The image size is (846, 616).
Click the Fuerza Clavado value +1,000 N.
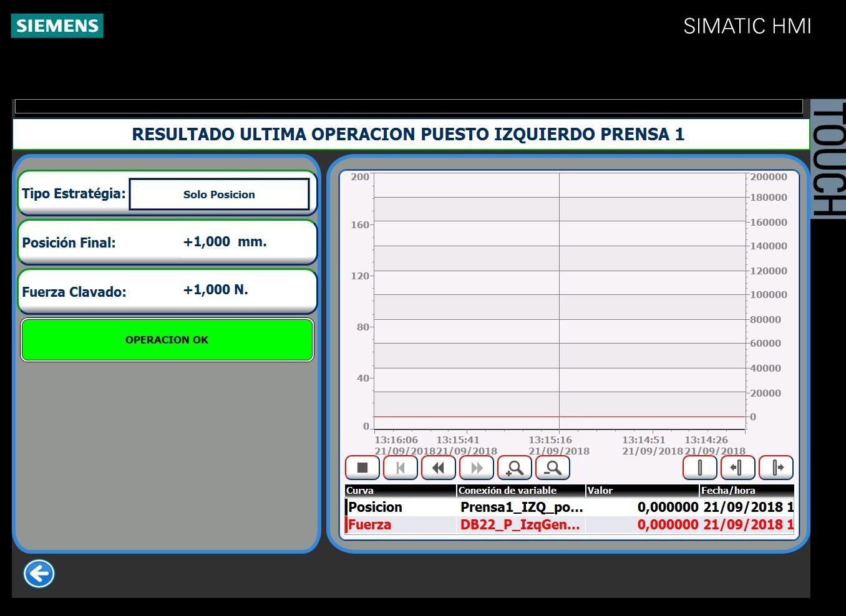[x=216, y=290]
